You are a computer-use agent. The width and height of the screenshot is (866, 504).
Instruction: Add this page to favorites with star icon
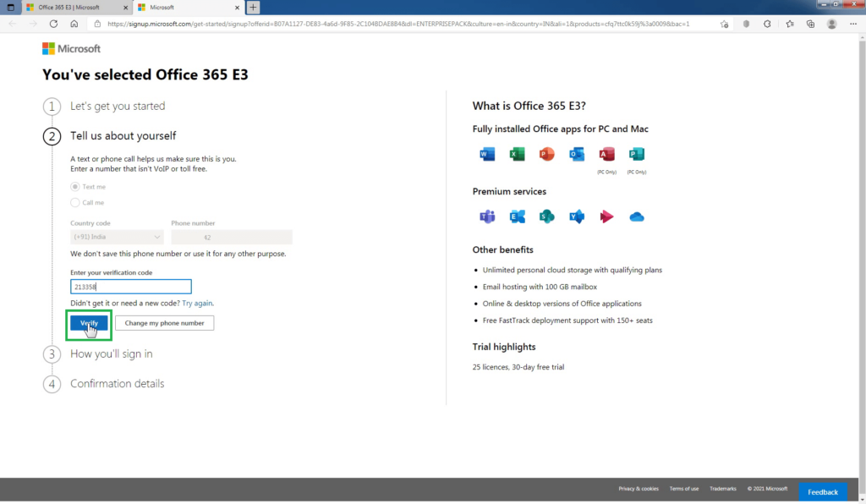(724, 24)
